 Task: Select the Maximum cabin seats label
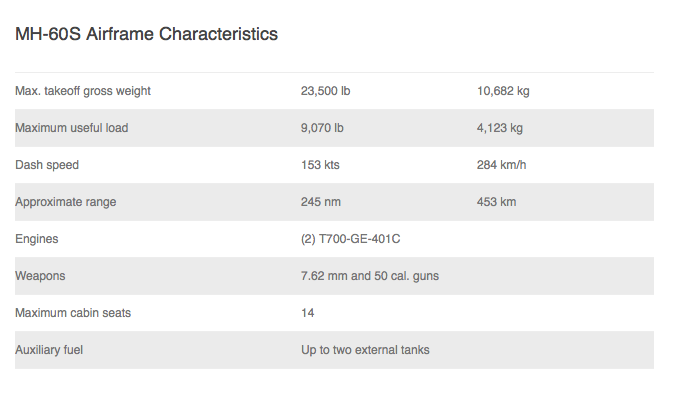click(73, 313)
